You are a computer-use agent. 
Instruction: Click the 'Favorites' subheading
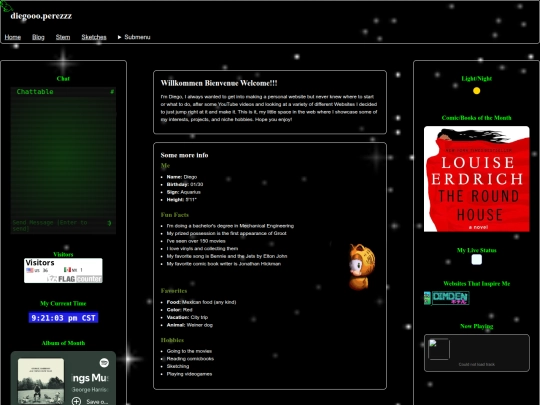174,291
